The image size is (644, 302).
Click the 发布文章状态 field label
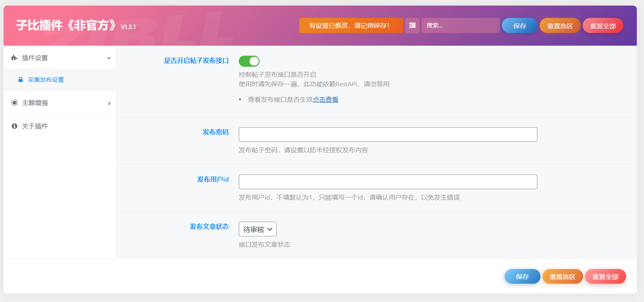209,227
